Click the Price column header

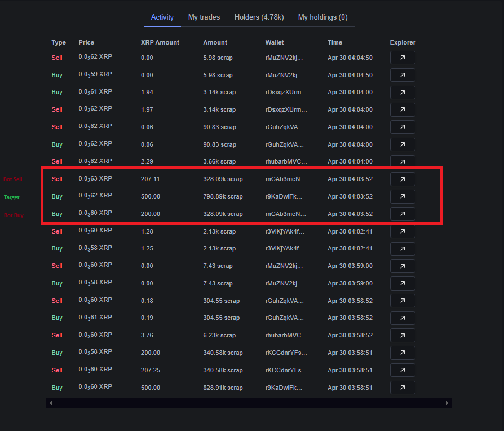point(86,42)
